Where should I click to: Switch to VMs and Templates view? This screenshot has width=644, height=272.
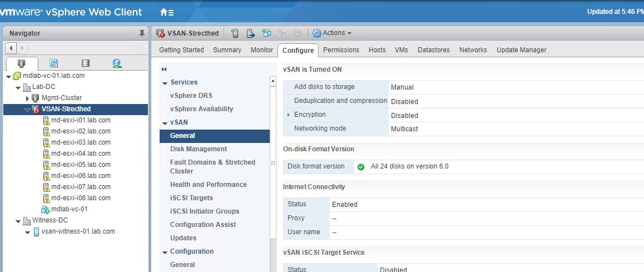coord(54,63)
